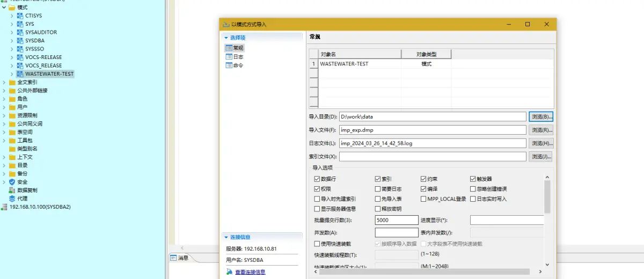Click the 日志 page icon in dialog
The height and width of the screenshot is (279, 644).
(229, 56)
